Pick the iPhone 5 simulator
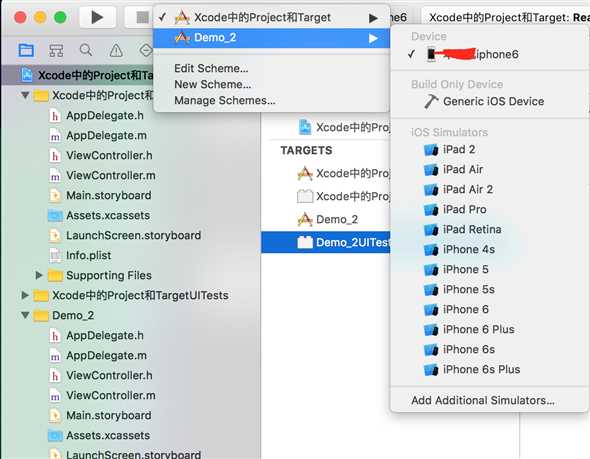The height and width of the screenshot is (459, 590). (490, 269)
